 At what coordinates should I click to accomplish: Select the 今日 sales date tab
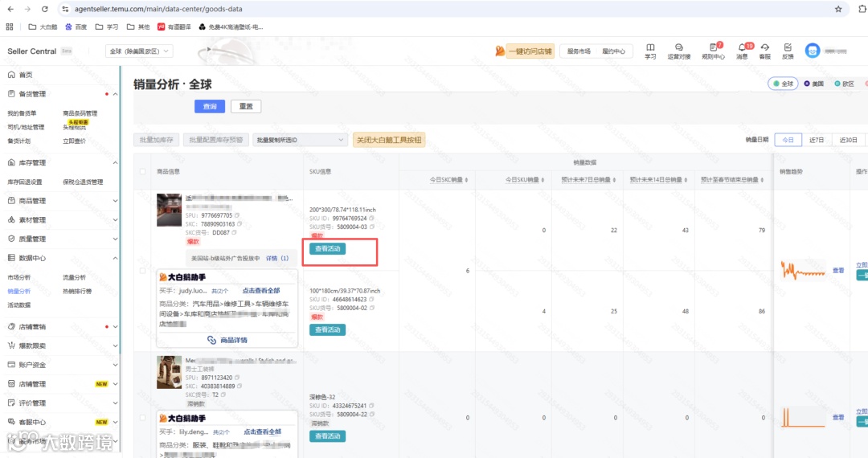tap(788, 140)
